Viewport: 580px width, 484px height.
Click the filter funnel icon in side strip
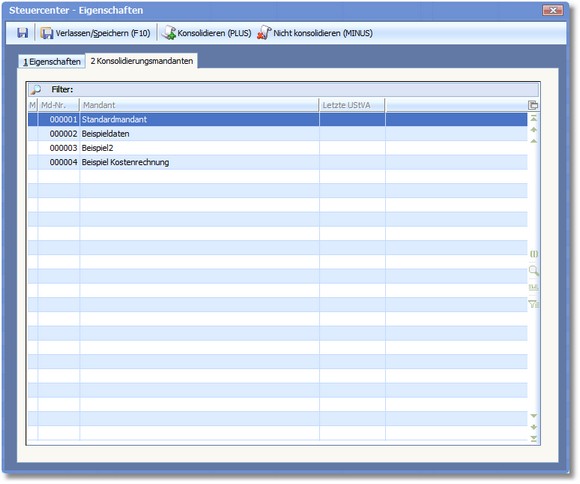(x=533, y=304)
